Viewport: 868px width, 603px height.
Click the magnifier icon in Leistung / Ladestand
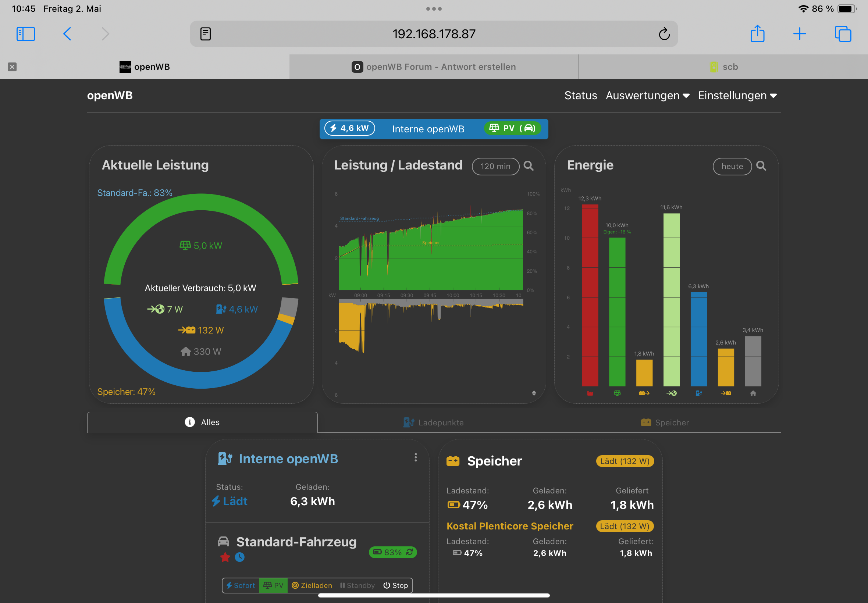pos(528,166)
